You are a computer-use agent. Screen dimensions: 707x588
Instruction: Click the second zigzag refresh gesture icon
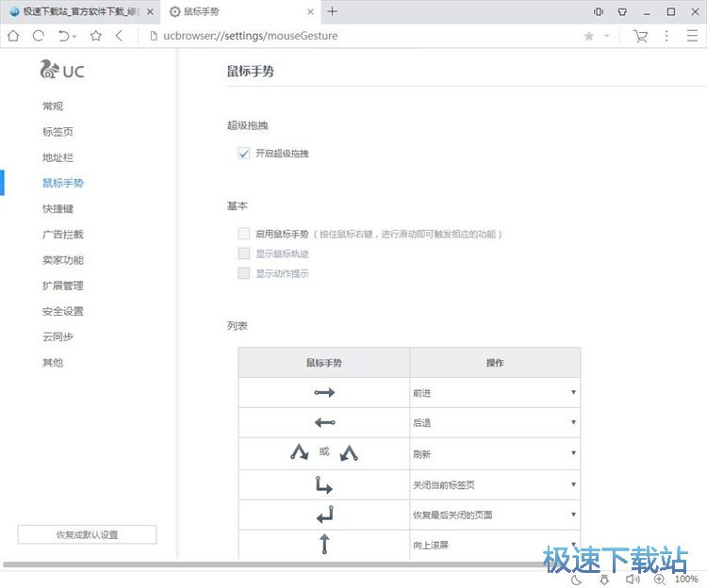(x=349, y=453)
